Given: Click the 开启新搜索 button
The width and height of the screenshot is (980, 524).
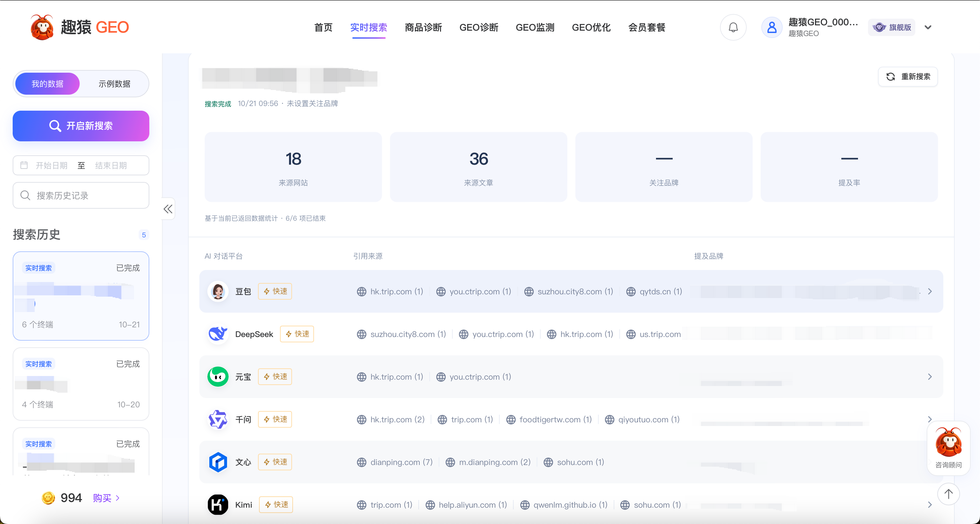Looking at the screenshot, I should 81,126.
